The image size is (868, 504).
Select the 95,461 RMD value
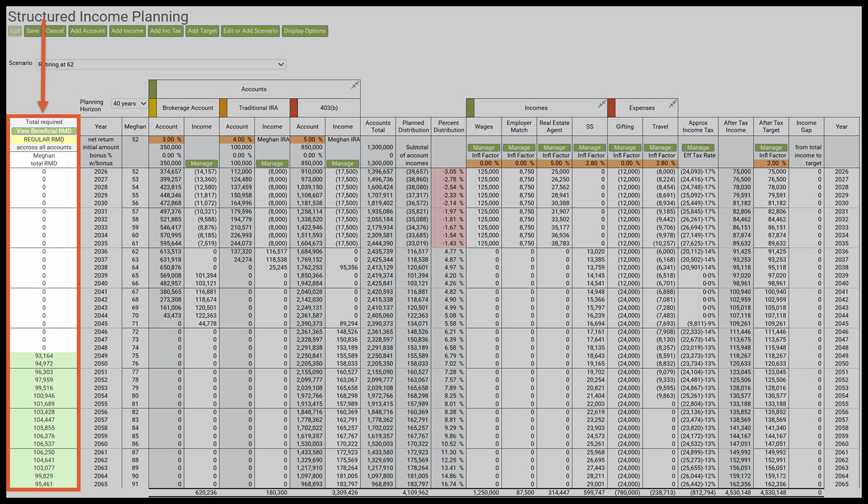[x=44, y=484]
